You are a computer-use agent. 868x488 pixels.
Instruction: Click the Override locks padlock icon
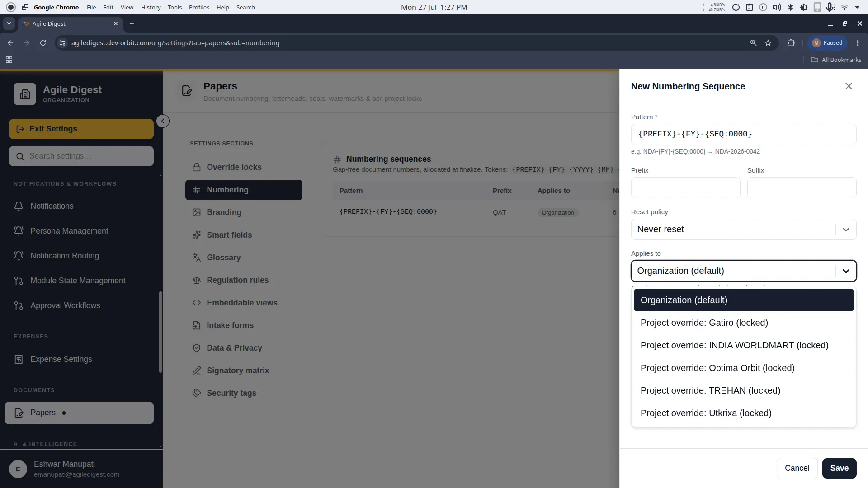[x=197, y=167]
